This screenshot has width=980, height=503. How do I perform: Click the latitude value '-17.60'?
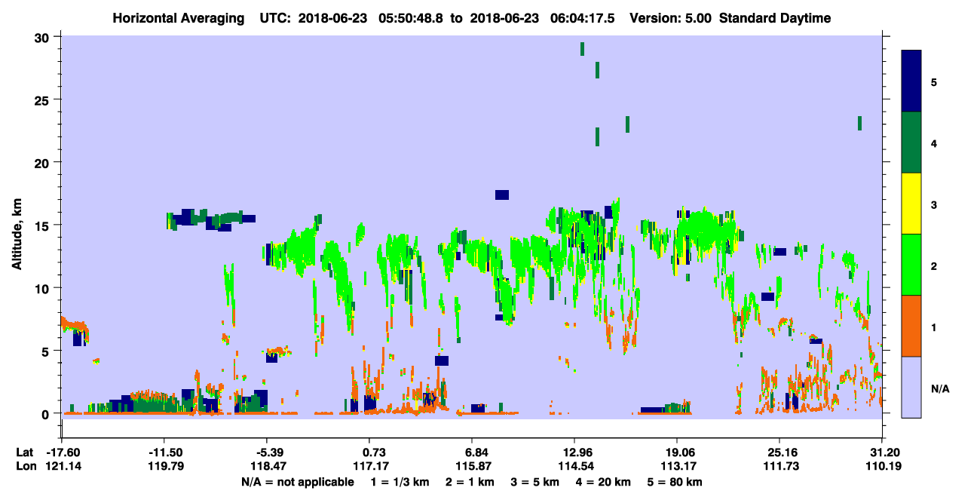click(x=63, y=452)
